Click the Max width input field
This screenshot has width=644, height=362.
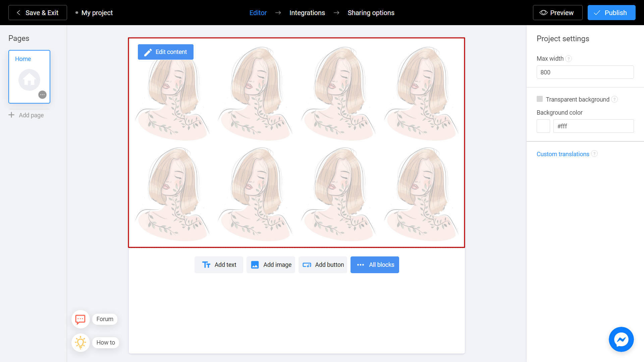click(x=585, y=72)
